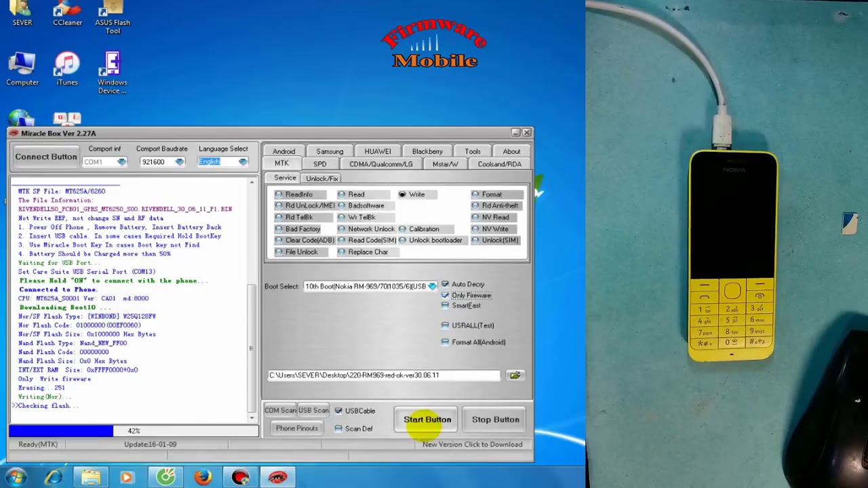Viewport: 868px width, 488px height.
Task: Toggle the Auto Decry checkbox
Action: tap(445, 284)
